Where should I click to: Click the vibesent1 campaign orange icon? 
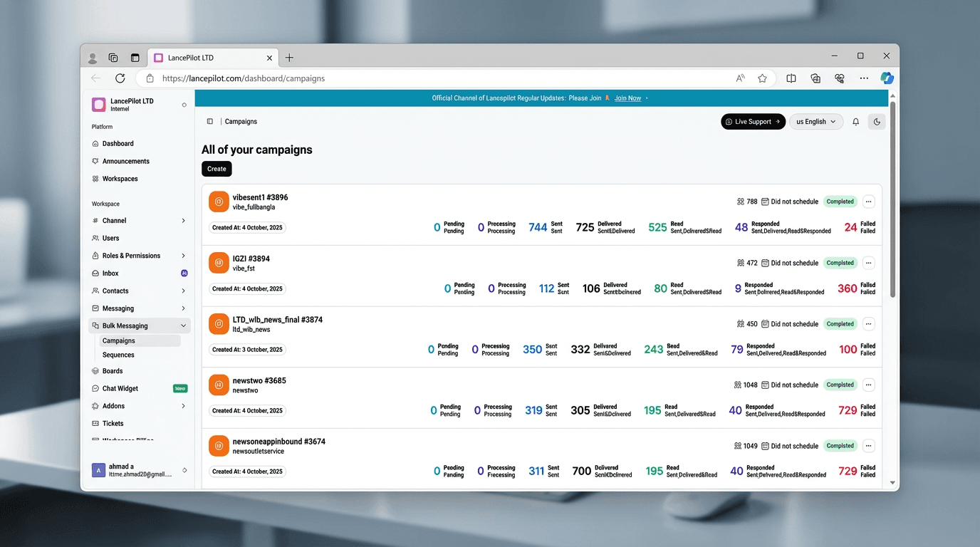click(x=219, y=202)
